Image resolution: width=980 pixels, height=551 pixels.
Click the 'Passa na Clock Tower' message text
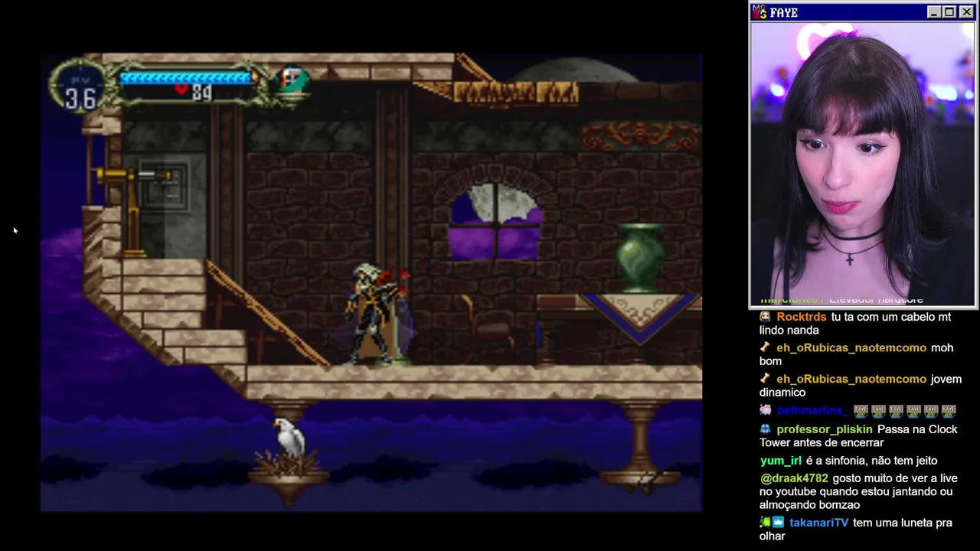[858, 436]
